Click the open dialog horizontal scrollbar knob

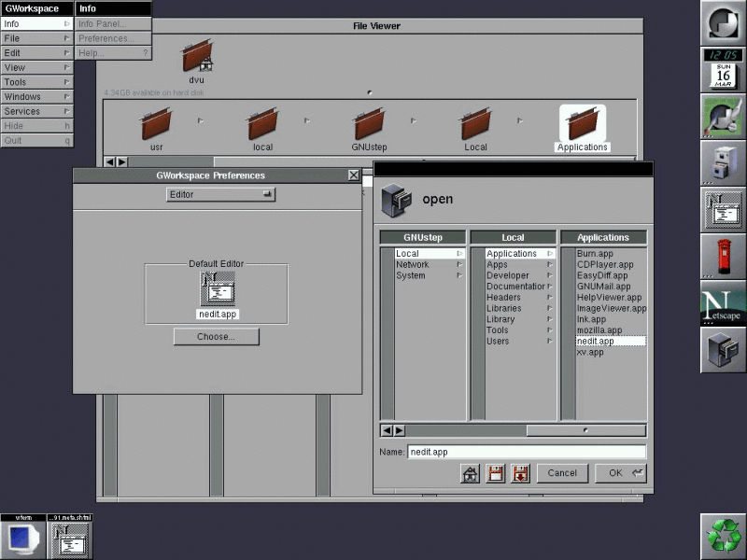coord(585,430)
